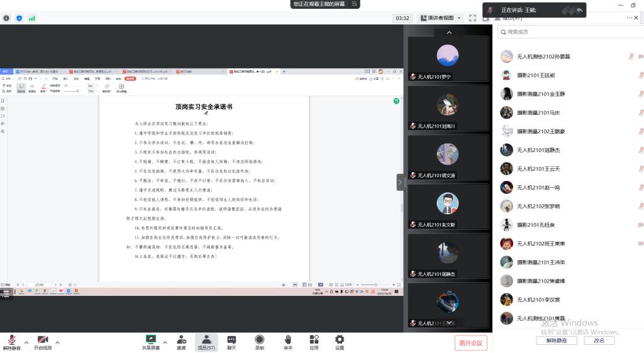Open the 应用 apps icon
This screenshot has width=644, height=353.
[x=314, y=342]
